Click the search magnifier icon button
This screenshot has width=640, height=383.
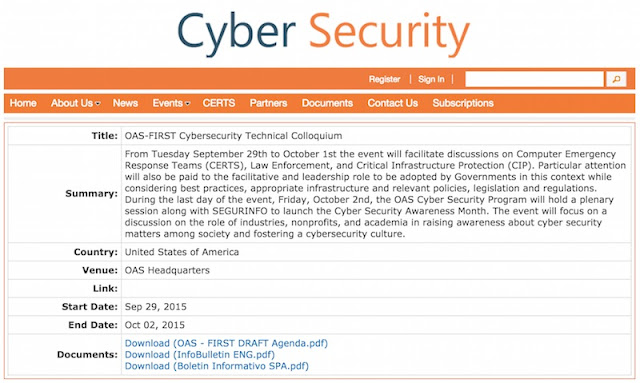point(616,79)
